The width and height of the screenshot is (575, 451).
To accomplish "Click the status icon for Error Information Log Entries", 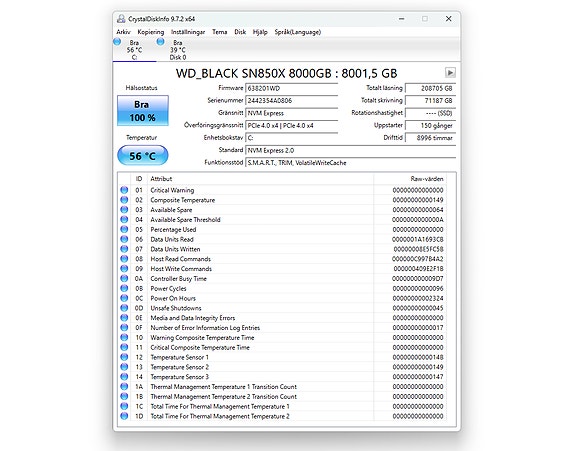I will pyautogui.click(x=124, y=327).
